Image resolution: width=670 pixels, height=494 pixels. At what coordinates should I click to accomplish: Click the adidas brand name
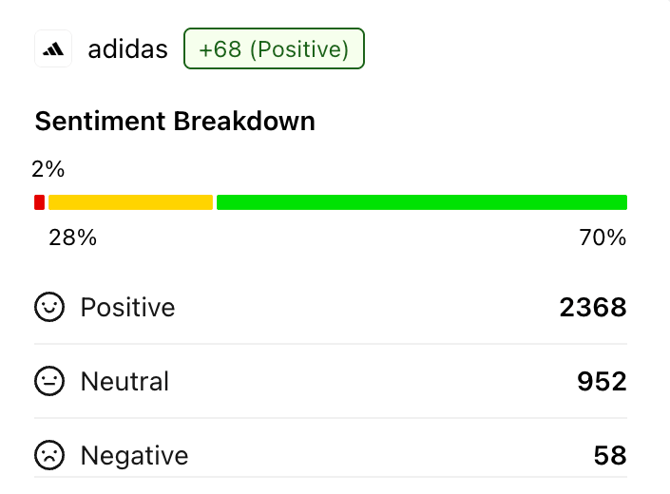[x=128, y=49]
